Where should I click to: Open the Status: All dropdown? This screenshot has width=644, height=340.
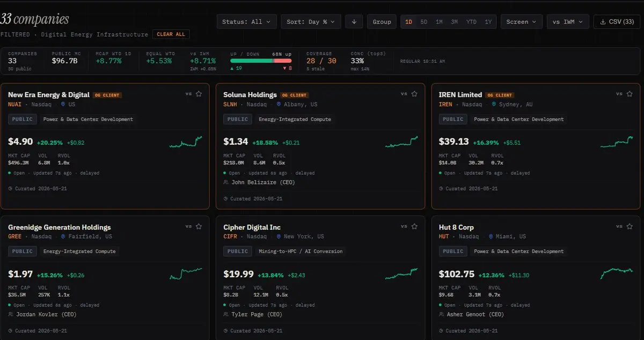(247, 21)
